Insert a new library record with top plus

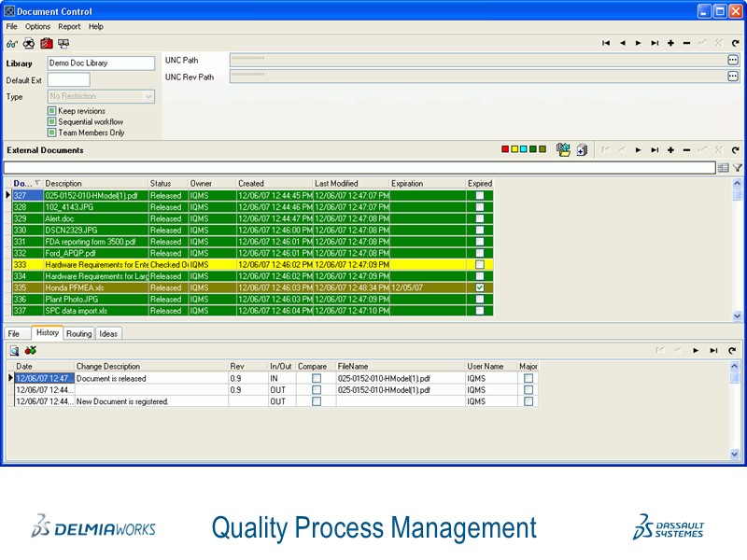(x=670, y=43)
